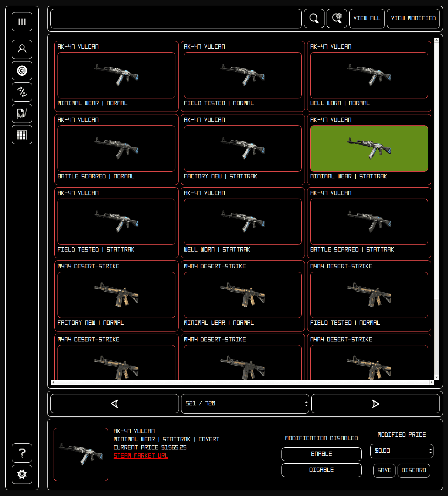Viewport: 448px width, 496px height.
Task: Open the document chart report icon
Action: tap(22, 113)
